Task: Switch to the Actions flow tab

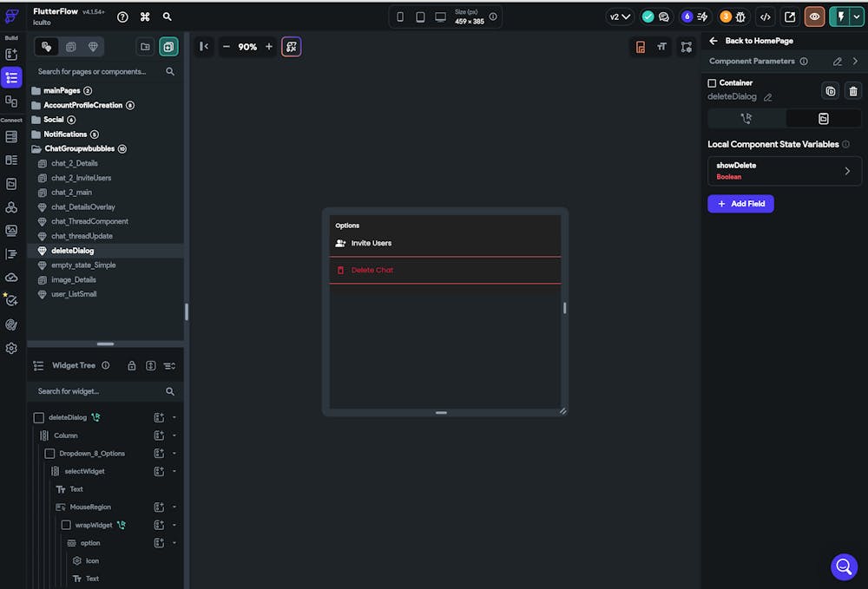Action: (x=746, y=119)
